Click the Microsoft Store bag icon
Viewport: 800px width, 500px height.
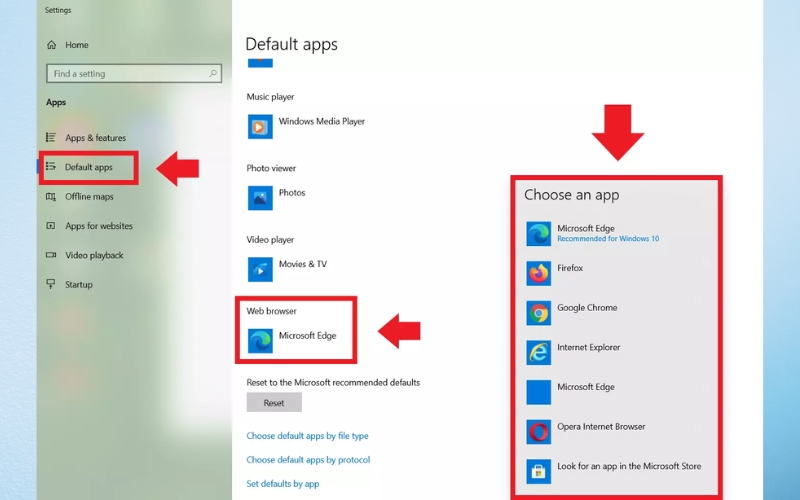[539, 471]
